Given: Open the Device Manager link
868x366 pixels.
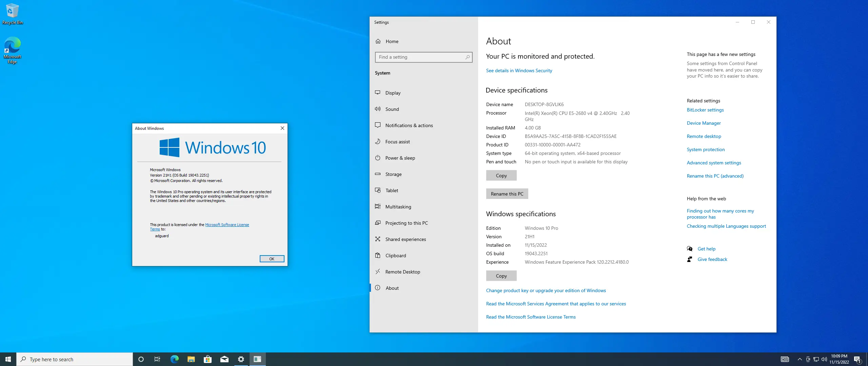Looking at the screenshot, I should point(704,123).
